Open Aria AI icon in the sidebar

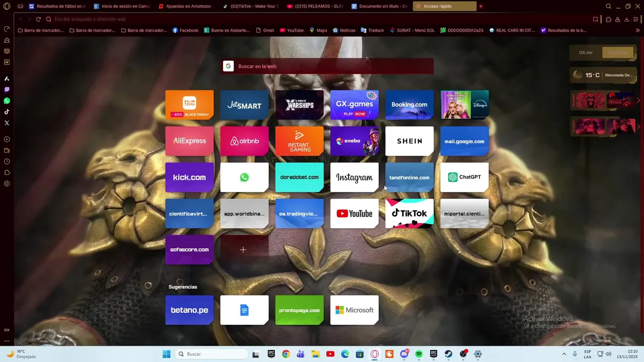(x=7, y=78)
